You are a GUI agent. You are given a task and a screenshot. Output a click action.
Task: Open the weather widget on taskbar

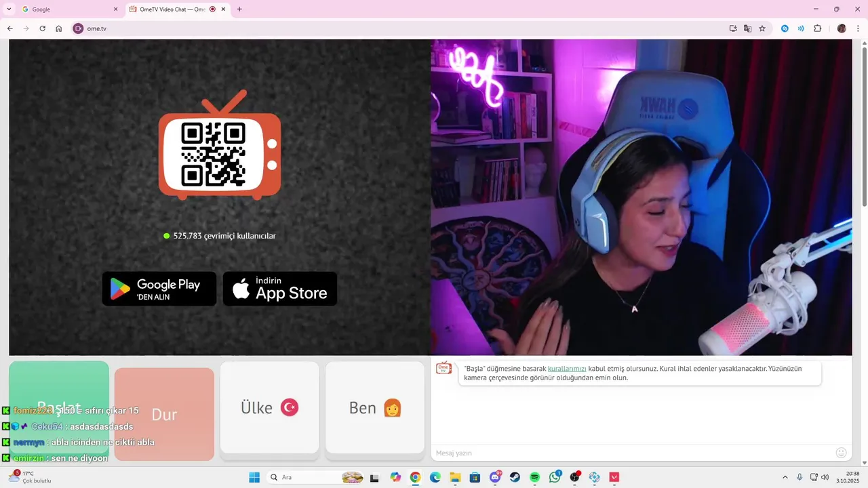pyautogui.click(x=31, y=477)
